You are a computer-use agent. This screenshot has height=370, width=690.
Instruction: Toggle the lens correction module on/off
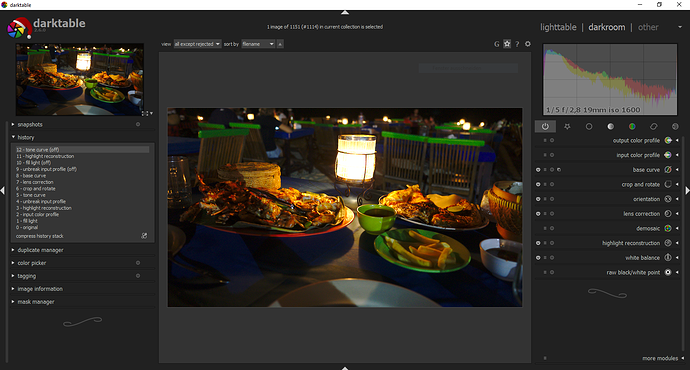[538, 214]
